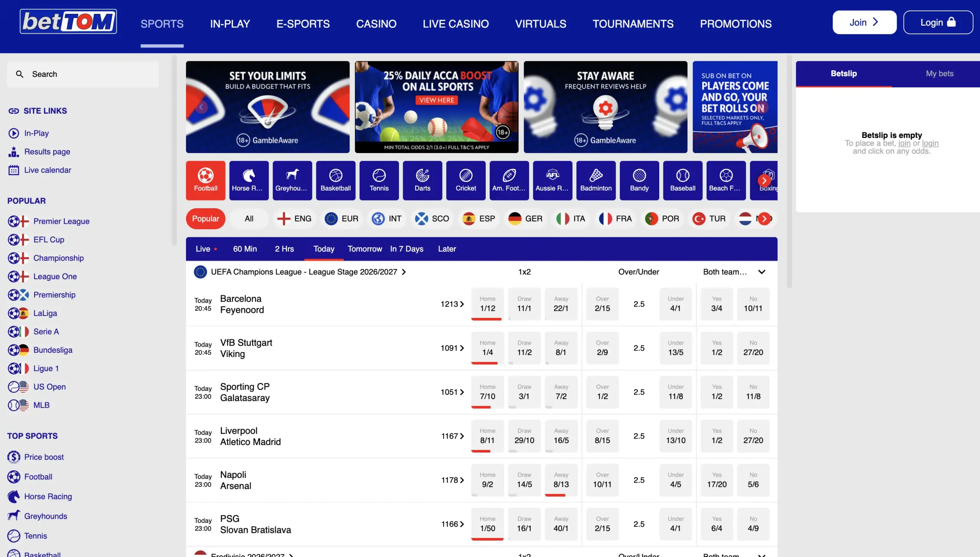This screenshot has height=557, width=980.
Task: Show All leagues filter
Action: tap(249, 219)
